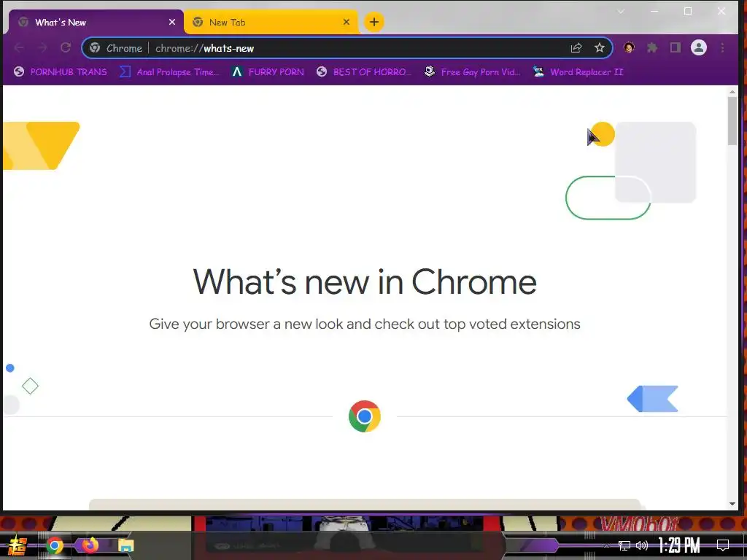Open Chrome's three-dot menu

(x=723, y=47)
